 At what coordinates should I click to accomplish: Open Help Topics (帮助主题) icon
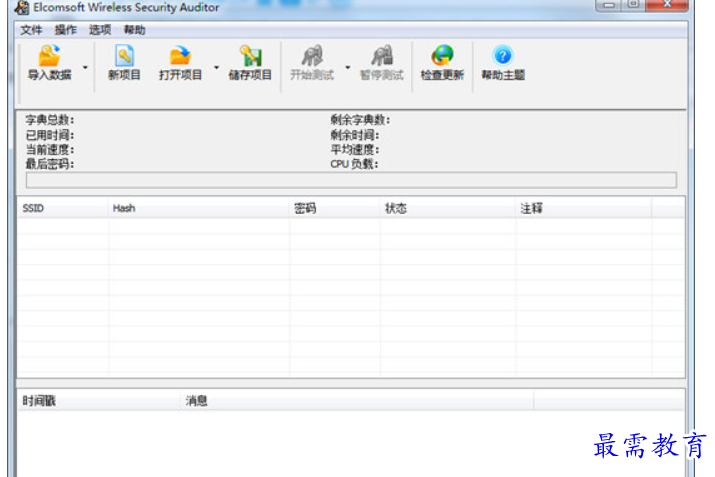503,56
